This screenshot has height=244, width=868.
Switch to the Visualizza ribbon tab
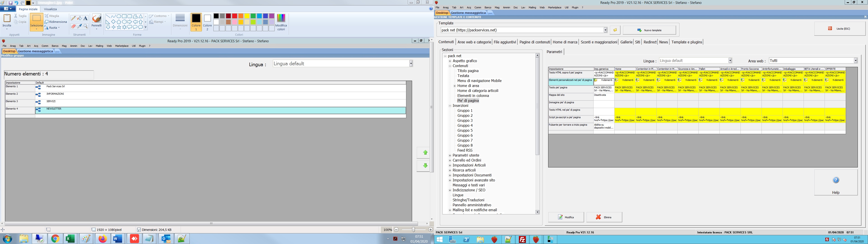[x=51, y=9]
